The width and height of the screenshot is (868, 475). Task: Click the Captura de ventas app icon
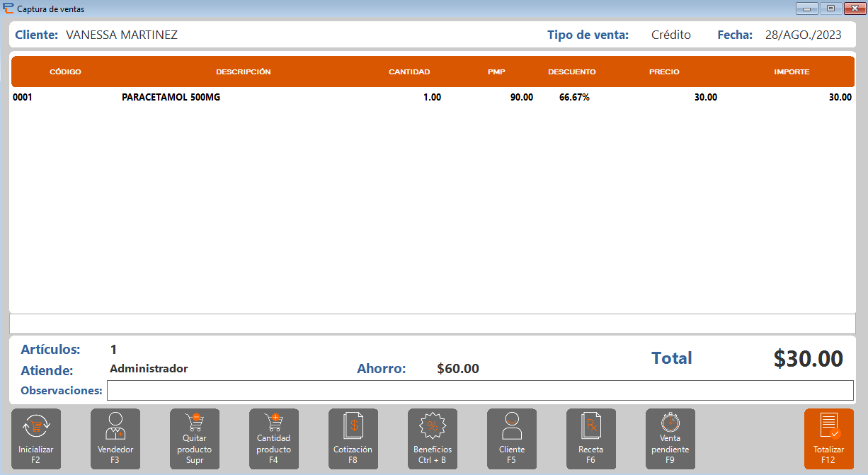pyautogui.click(x=8, y=8)
